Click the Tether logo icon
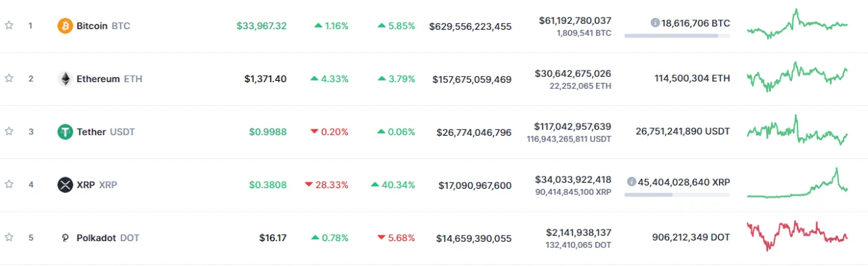The height and width of the screenshot is (267, 868). pyautogui.click(x=65, y=132)
